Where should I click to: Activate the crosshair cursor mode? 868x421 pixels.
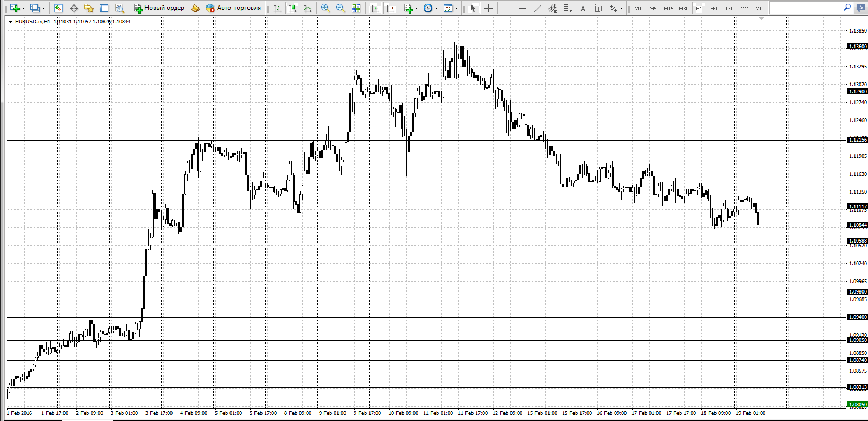[488, 8]
